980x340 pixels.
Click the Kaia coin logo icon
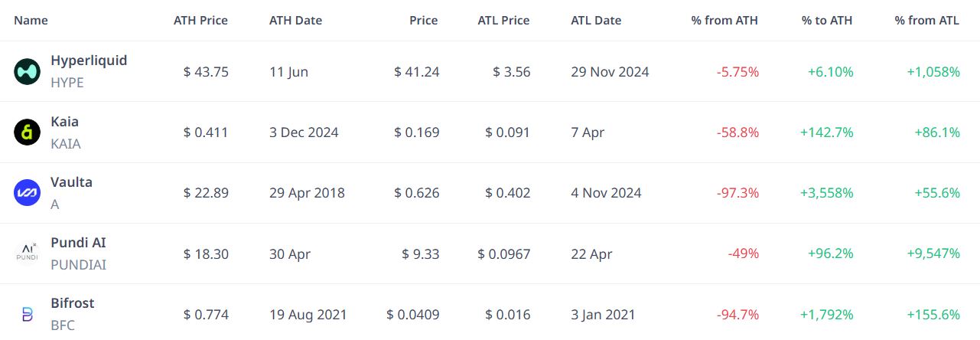tap(27, 132)
